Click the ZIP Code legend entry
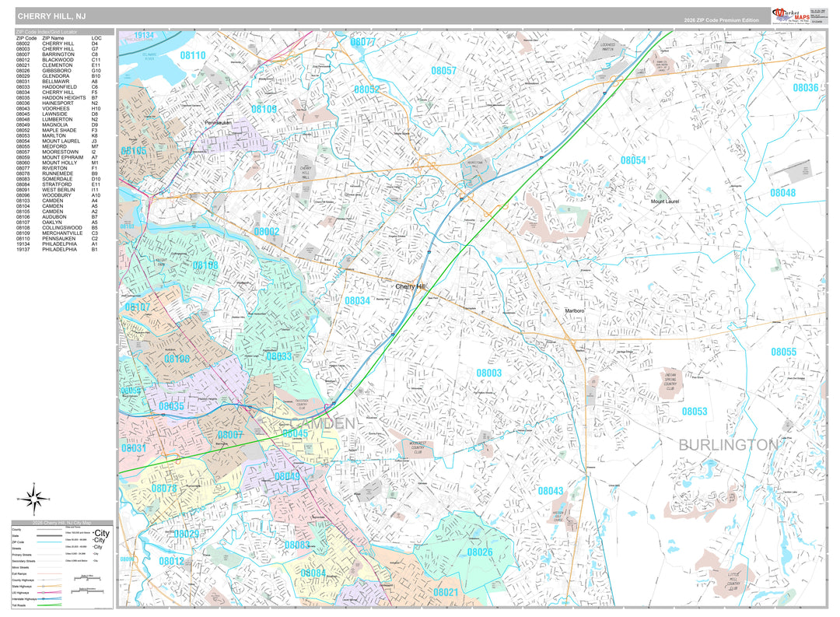Screen dimensions: 840x617 tap(37, 542)
